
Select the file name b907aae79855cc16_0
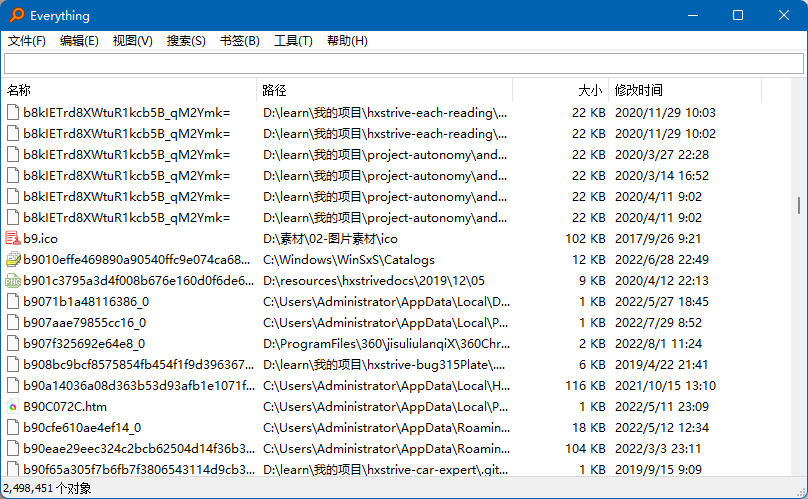pos(85,323)
